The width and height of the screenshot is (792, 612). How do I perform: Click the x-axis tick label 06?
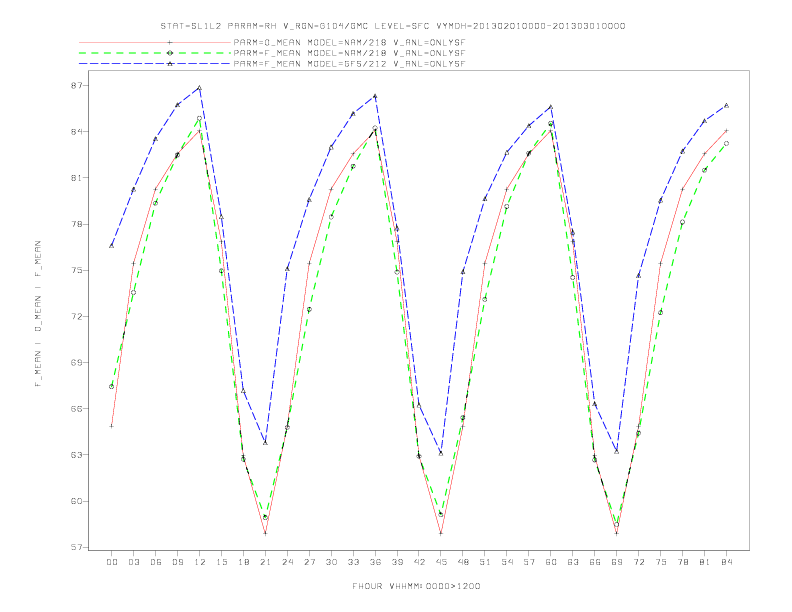[156, 562]
